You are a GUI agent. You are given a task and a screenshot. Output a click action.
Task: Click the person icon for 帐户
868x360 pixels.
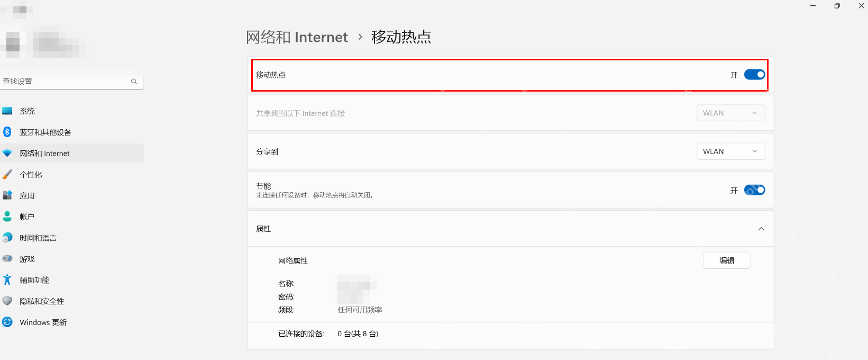[x=7, y=217]
